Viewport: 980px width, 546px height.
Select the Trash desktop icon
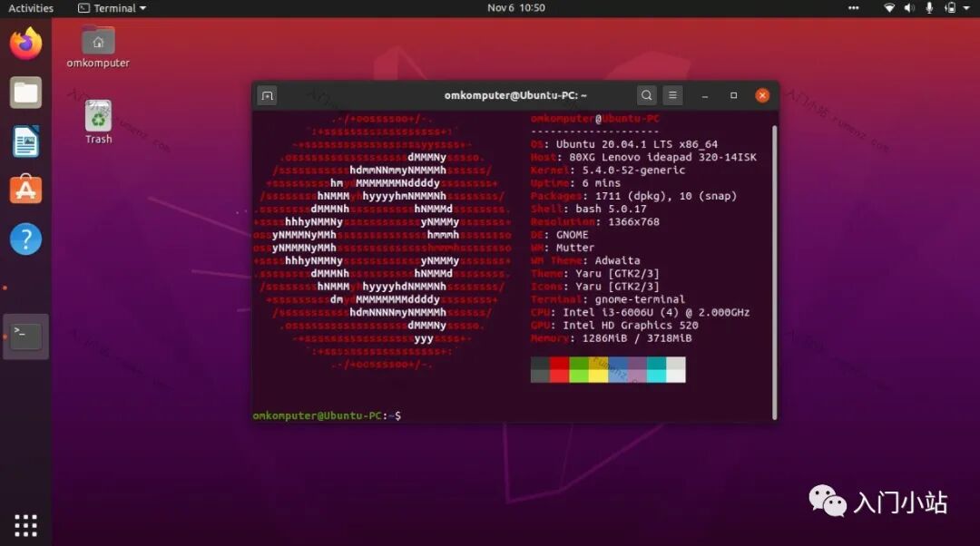click(x=98, y=122)
